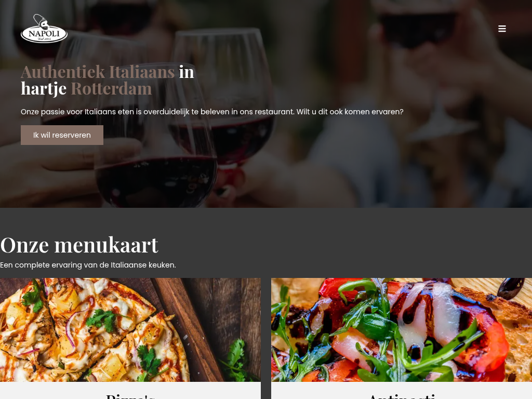Image resolution: width=532 pixels, height=399 pixels.
Task: Click the word 'Rotterdam' in the headline
Action: click(111, 89)
